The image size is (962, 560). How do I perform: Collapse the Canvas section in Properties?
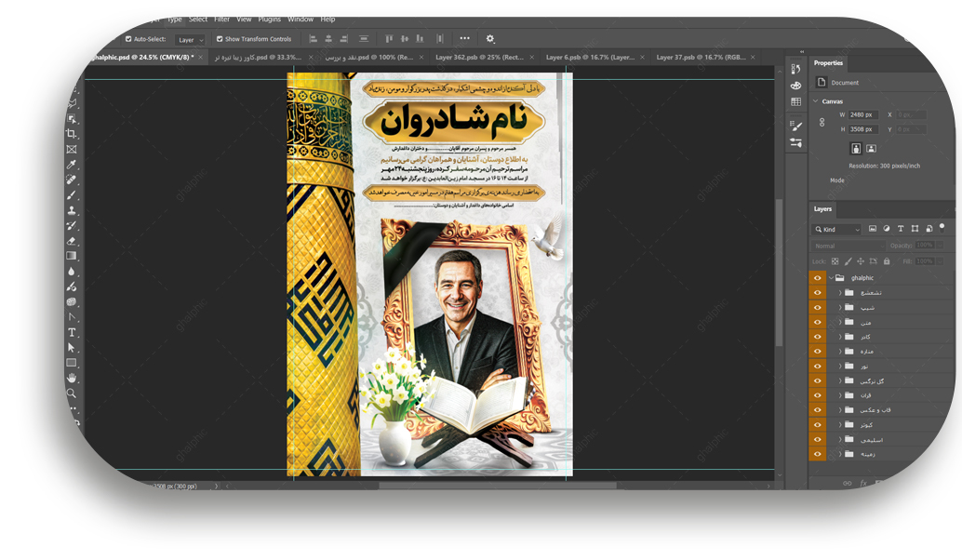pyautogui.click(x=816, y=101)
